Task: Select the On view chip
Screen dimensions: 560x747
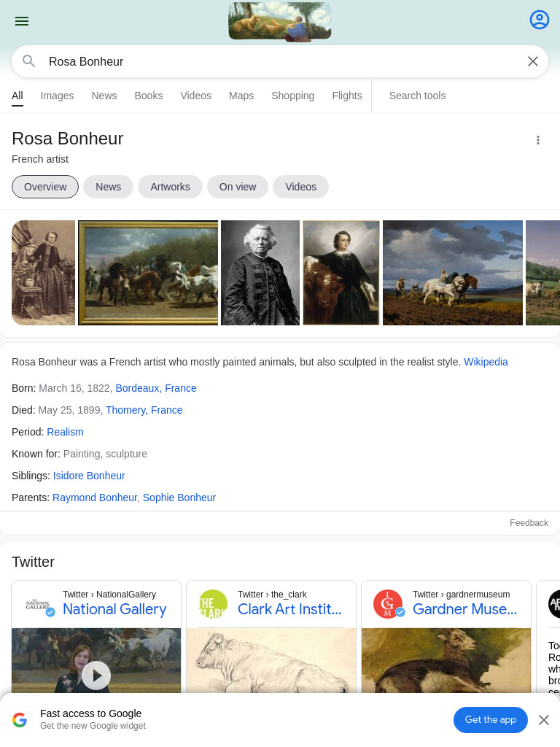Action: coord(238,187)
